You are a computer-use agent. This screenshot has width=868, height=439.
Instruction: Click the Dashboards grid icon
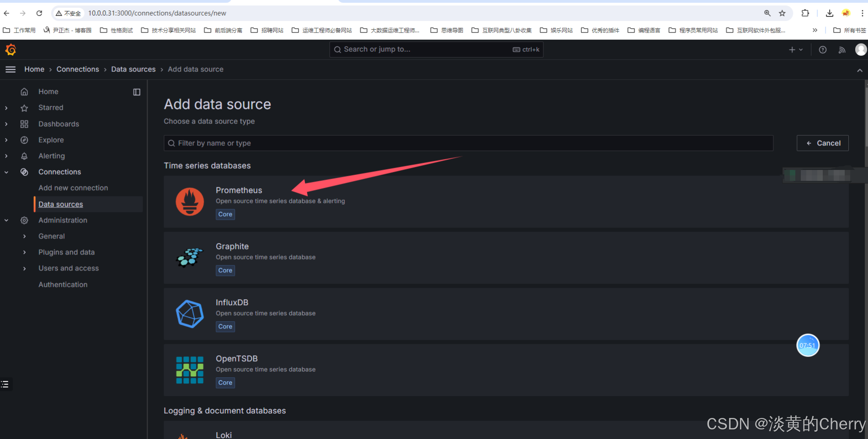coord(24,124)
